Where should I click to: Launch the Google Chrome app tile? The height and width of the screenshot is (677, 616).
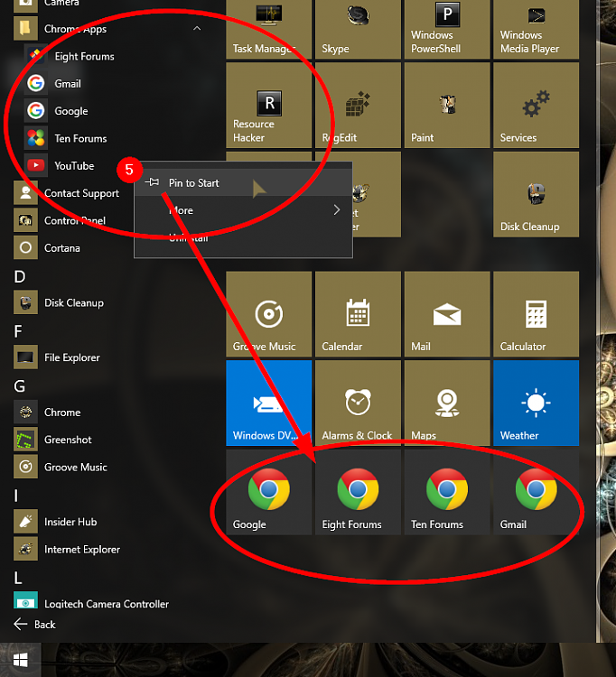point(268,492)
